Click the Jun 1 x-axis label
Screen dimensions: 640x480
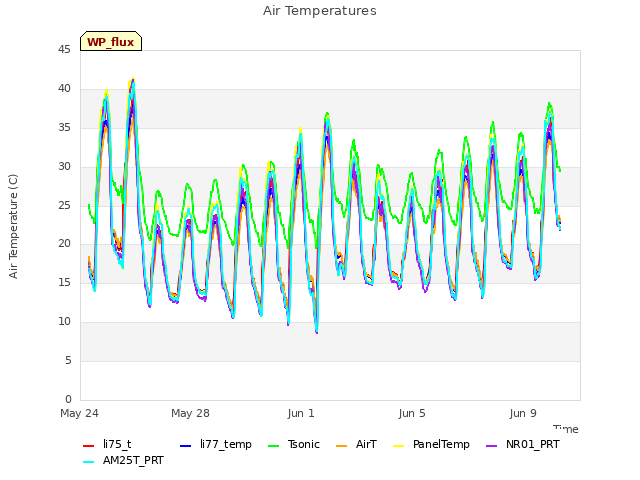click(301, 413)
